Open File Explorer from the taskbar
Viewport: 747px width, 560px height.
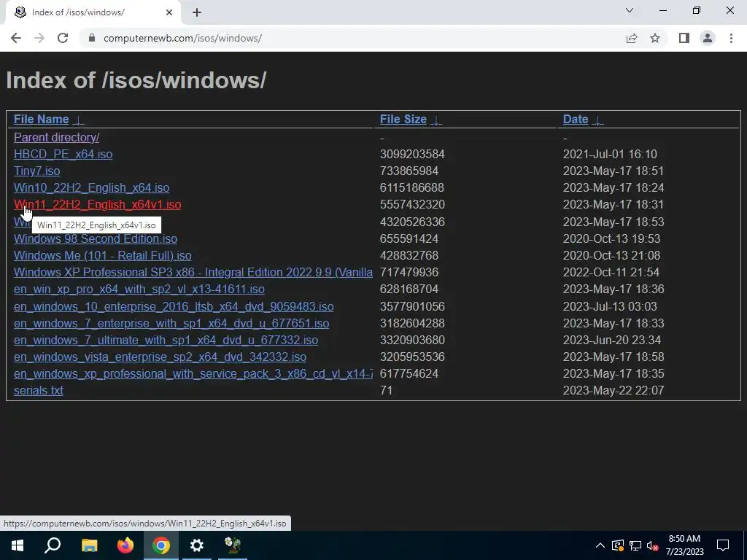coord(89,545)
